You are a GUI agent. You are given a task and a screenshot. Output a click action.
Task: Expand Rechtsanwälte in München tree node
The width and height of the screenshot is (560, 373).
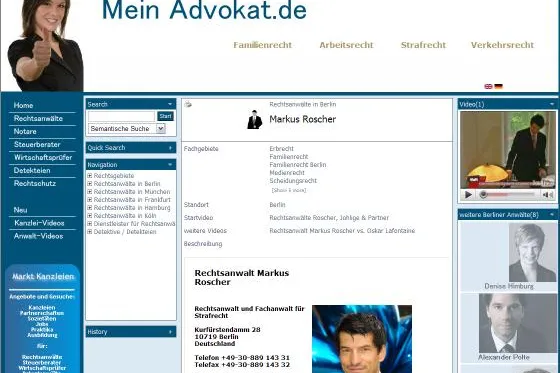[x=90, y=192]
